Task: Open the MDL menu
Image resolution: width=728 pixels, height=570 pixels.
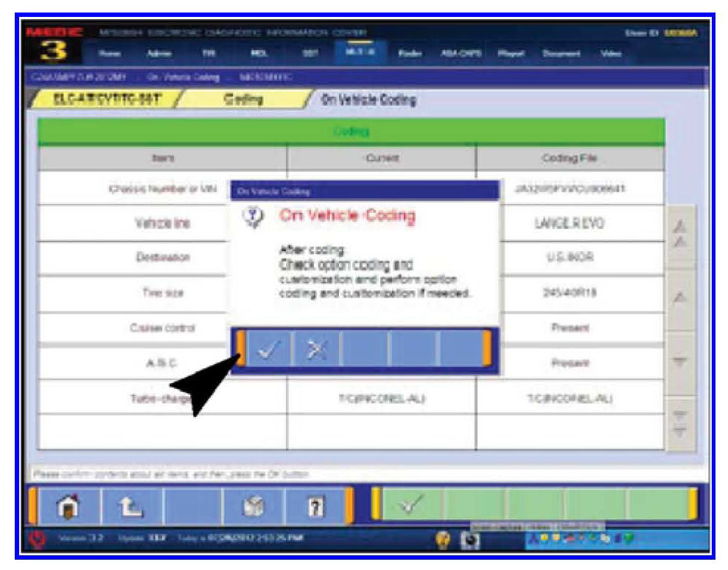Action: click(x=259, y=54)
